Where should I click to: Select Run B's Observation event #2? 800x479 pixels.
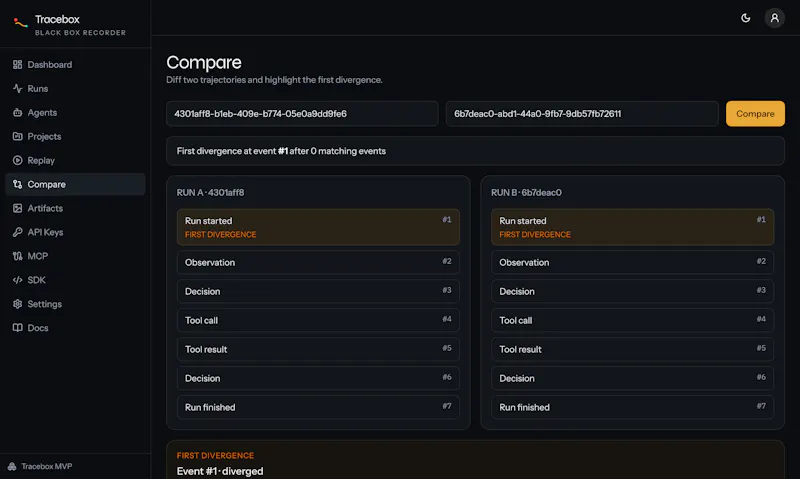pos(632,262)
